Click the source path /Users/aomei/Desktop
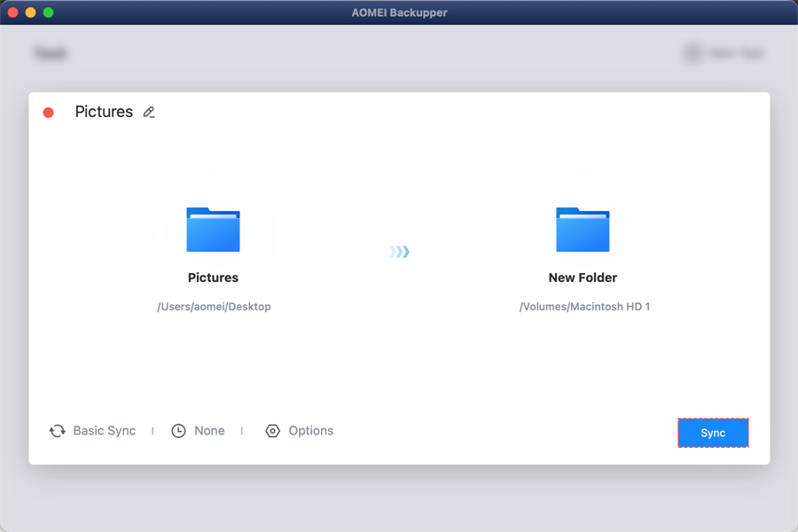Viewport: 798px width, 532px height. pos(214,307)
